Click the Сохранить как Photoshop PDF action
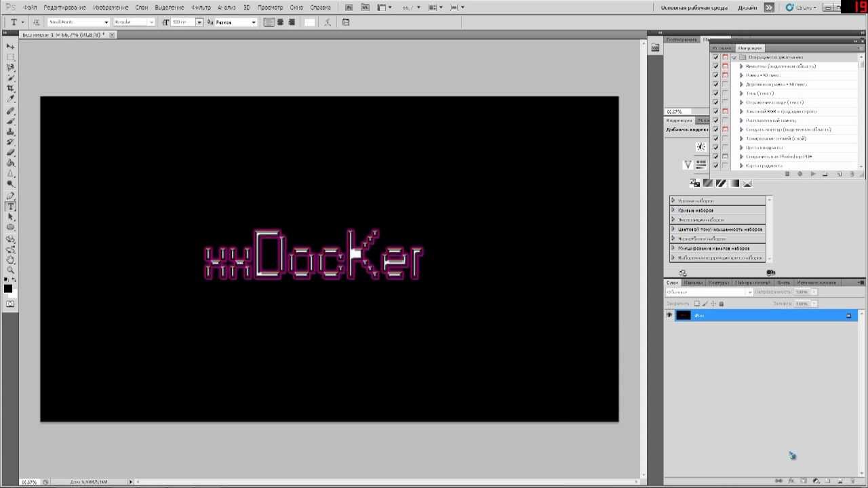 [x=778, y=157]
